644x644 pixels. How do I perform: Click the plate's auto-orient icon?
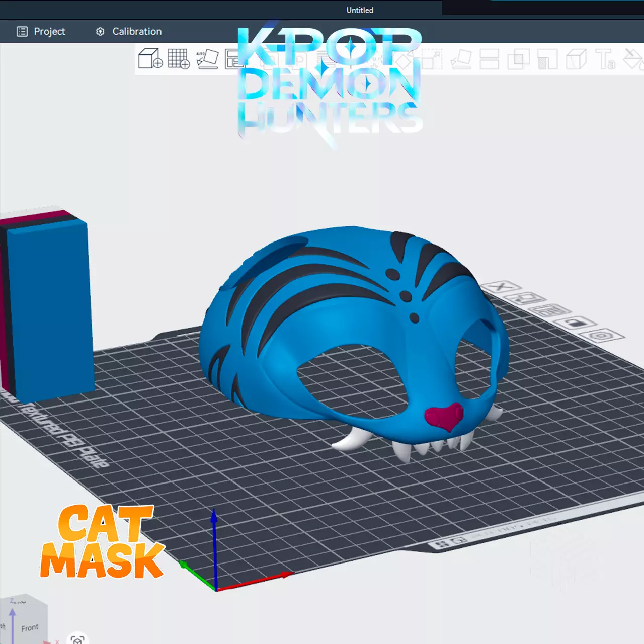click(x=525, y=299)
